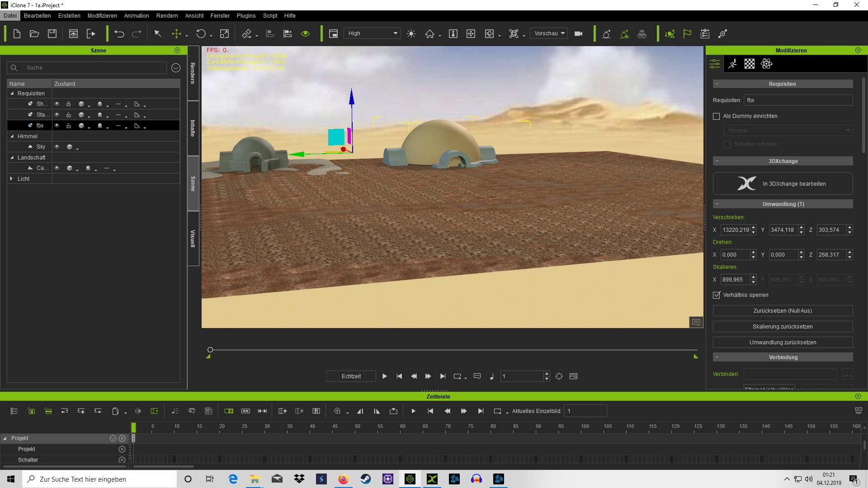Click the green eye toolbar icon
Image resolution: width=868 pixels, height=488 pixels.
point(306,34)
